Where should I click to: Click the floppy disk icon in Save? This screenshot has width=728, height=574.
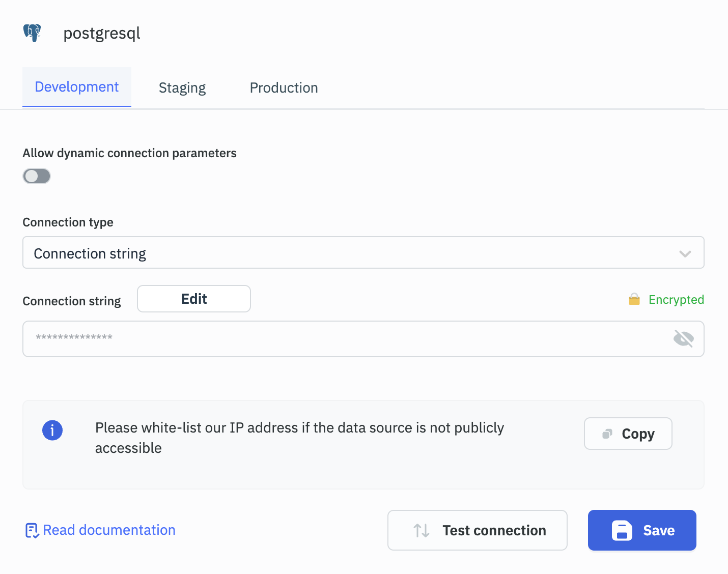pyautogui.click(x=622, y=531)
